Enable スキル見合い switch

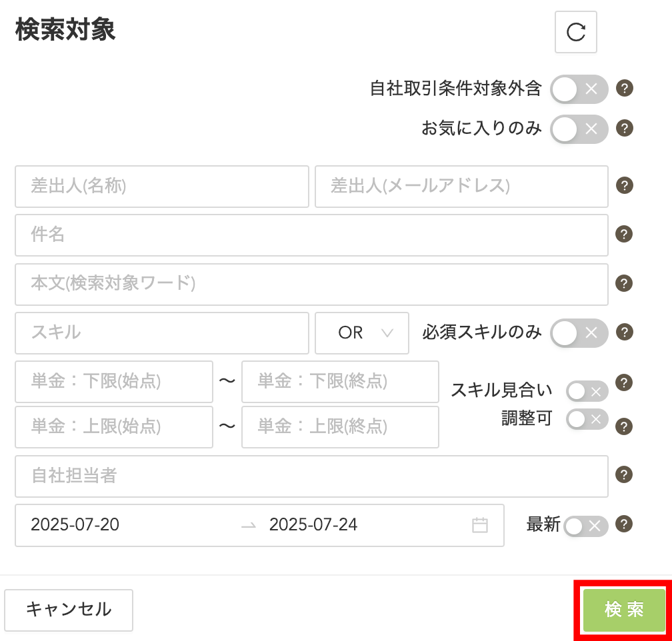point(587,391)
